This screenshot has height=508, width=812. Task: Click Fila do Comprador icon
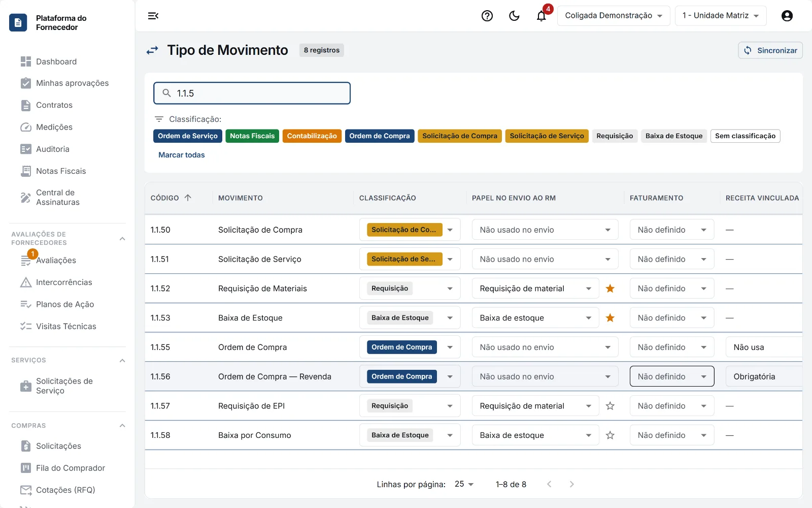pos(26,468)
